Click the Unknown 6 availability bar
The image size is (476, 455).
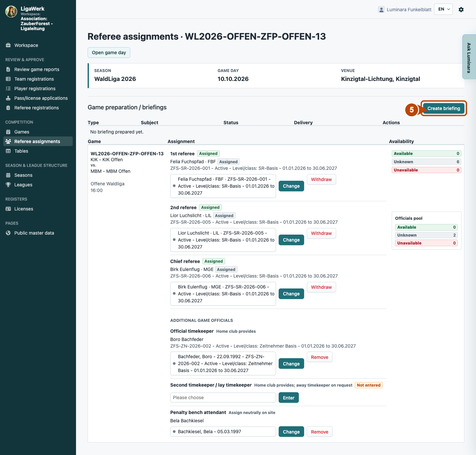tap(426, 162)
